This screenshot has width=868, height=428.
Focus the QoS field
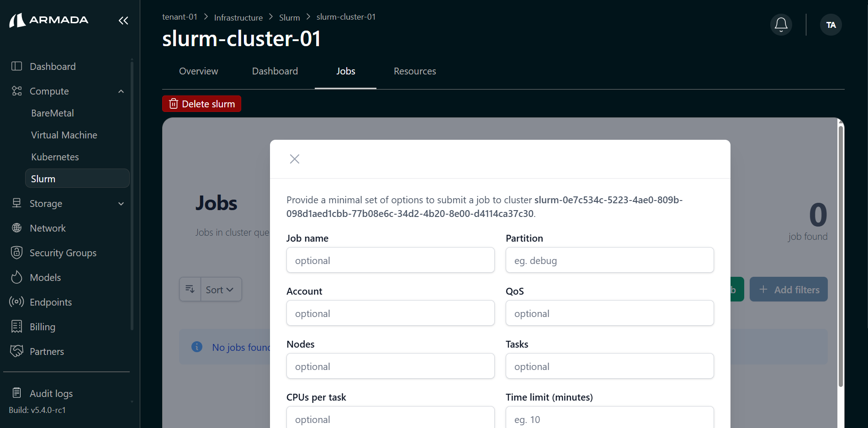[x=610, y=313]
